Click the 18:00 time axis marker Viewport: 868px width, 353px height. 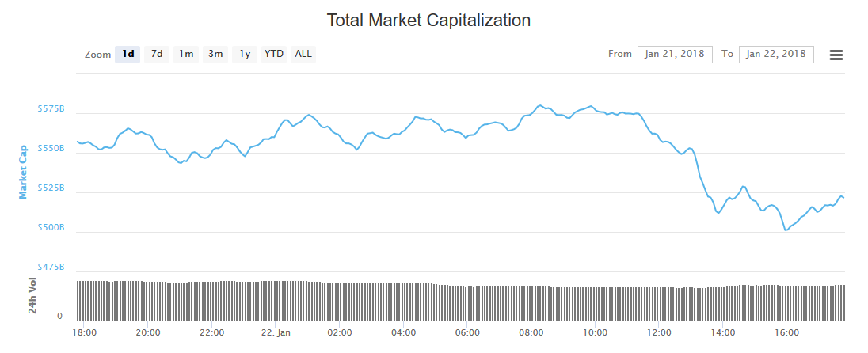85,332
